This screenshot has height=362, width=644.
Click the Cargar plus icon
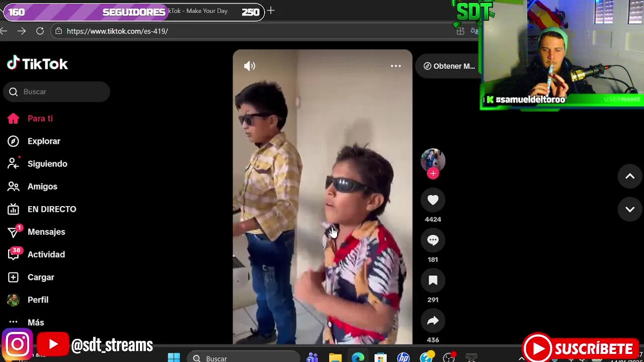tap(13, 277)
